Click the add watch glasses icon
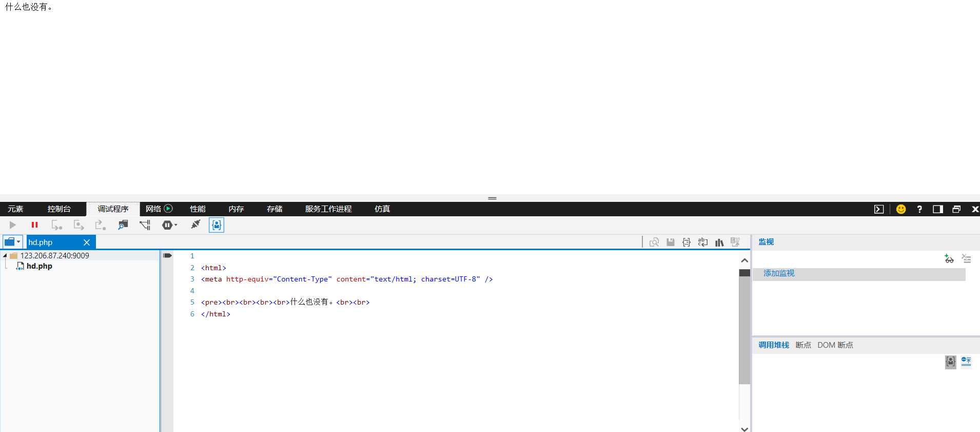The image size is (980, 432). pyautogui.click(x=949, y=258)
